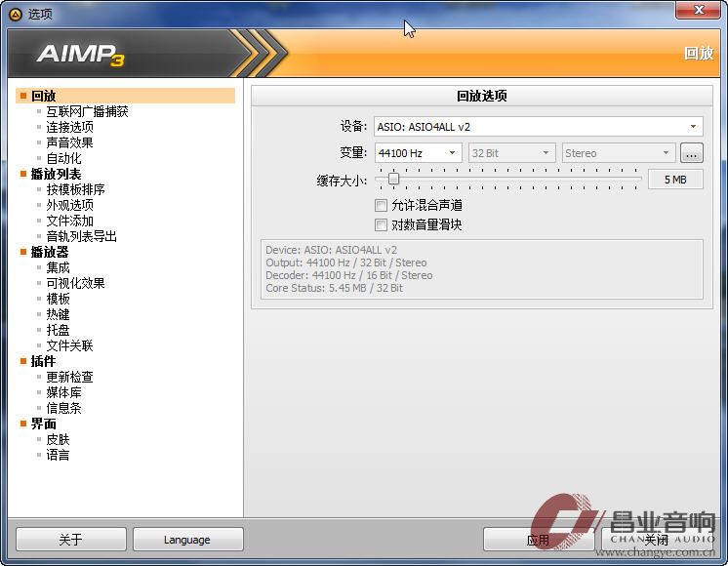The width and height of the screenshot is (728, 566).
Task: Open the 按模板排序 settings page
Action: click(75, 189)
